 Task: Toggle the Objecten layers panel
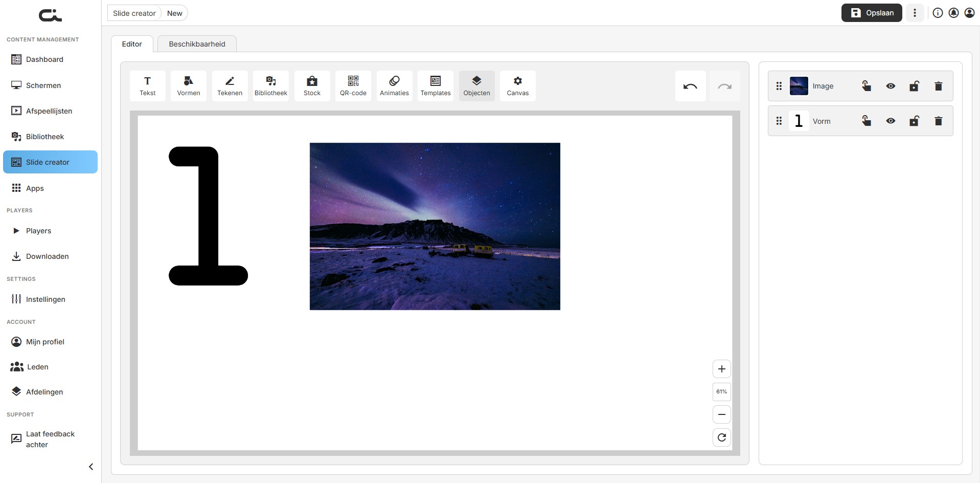[x=476, y=86]
